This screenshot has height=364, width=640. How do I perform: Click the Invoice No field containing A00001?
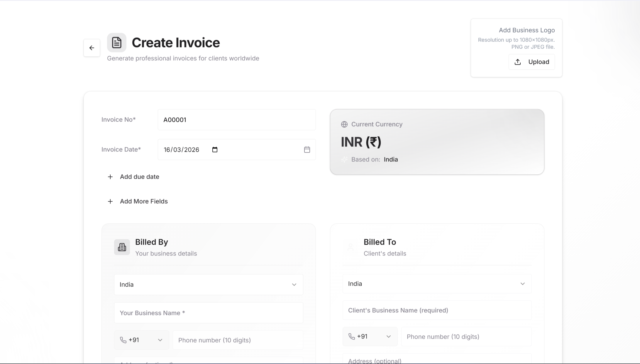coord(237,120)
